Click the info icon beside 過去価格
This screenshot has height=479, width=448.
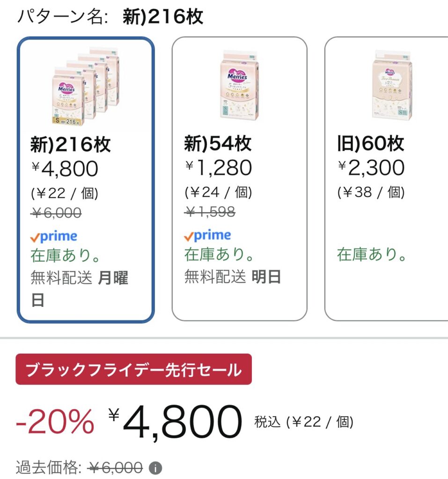pyautogui.click(x=155, y=467)
